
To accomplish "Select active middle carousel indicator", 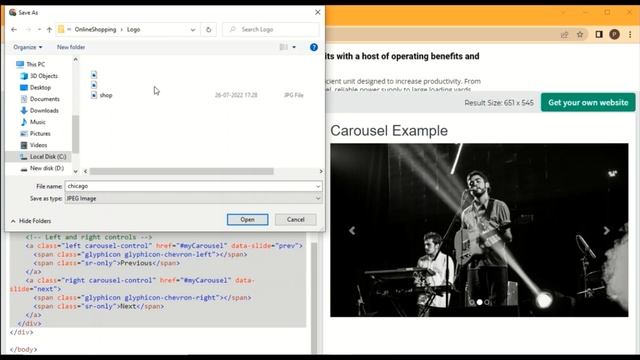I will click(480, 302).
